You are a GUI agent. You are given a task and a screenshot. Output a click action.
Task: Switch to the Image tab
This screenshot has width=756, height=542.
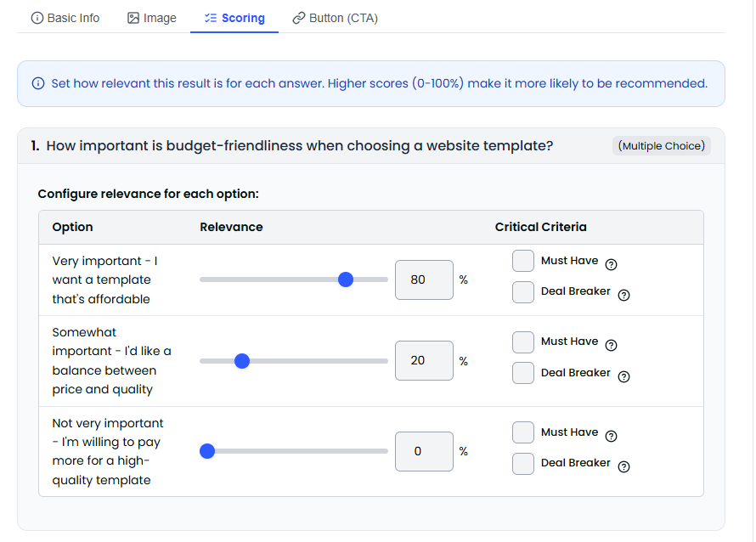click(x=152, y=18)
